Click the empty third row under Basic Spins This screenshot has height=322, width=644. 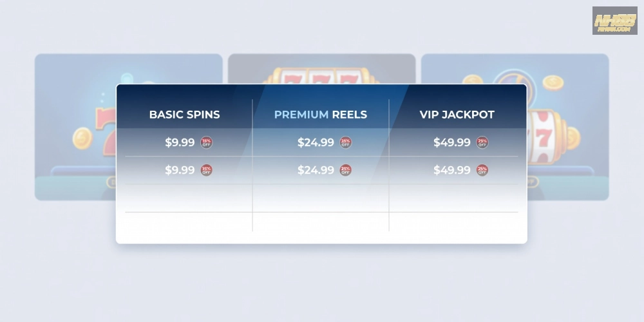pyautogui.click(x=188, y=198)
